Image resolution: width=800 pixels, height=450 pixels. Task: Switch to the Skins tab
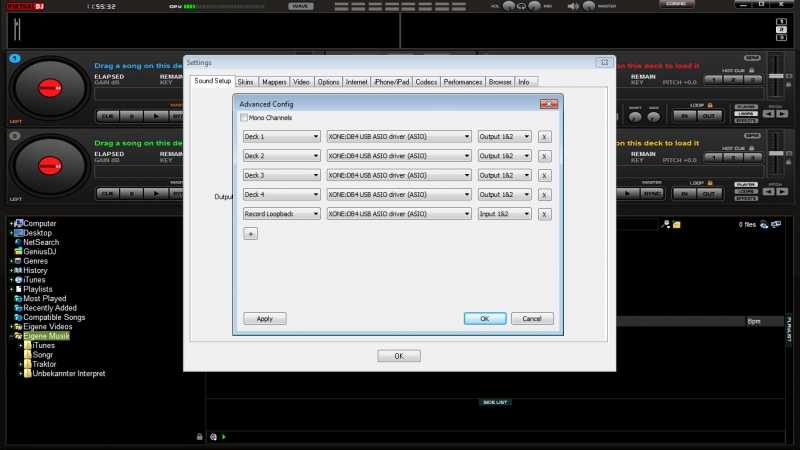click(247, 81)
